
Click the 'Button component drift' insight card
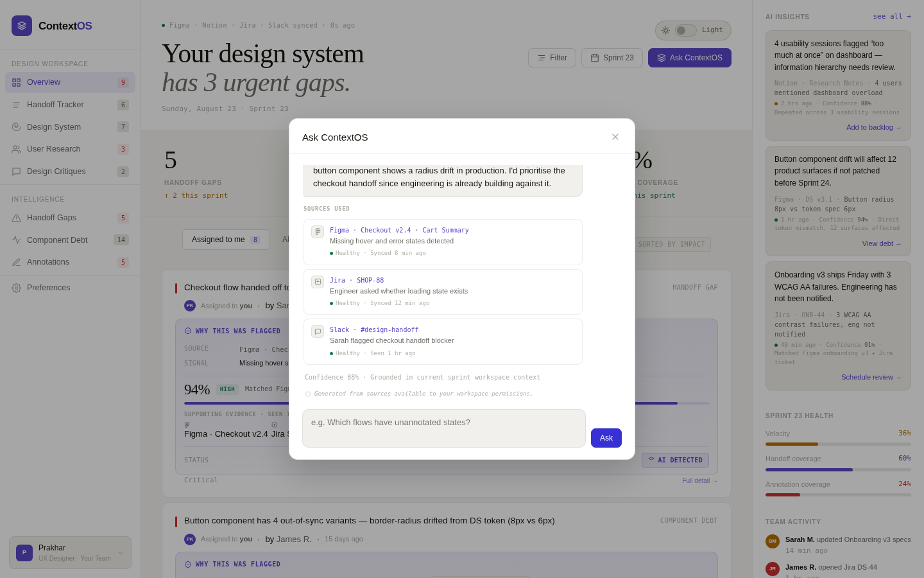tap(838, 201)
